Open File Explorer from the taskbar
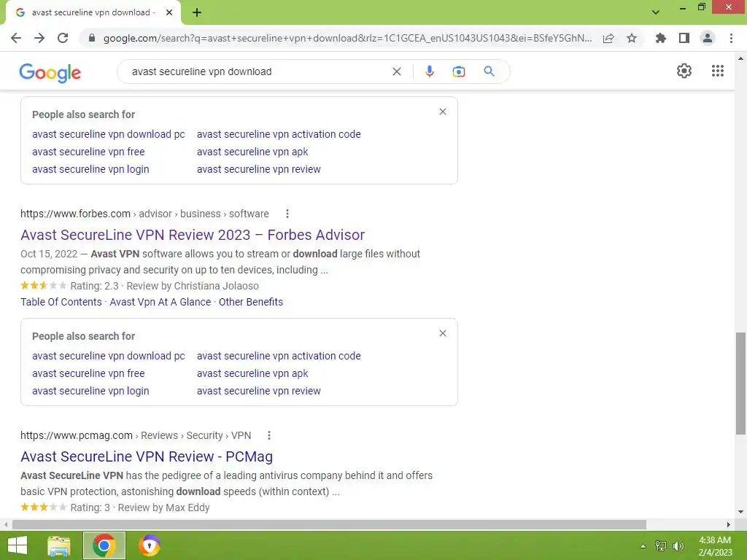The height and width of the screenshot is (560, 747). (x=59, y=545)
